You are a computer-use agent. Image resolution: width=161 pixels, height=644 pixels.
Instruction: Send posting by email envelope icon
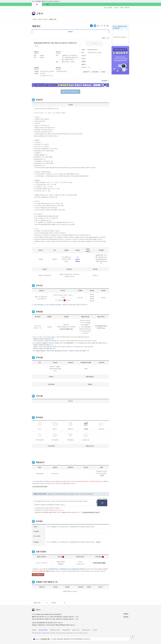coord(104,26)
